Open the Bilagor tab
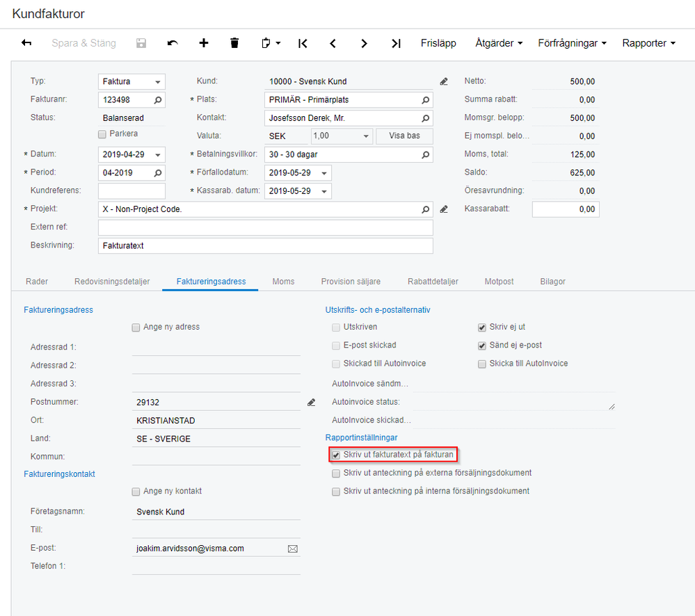 (552, 281)
